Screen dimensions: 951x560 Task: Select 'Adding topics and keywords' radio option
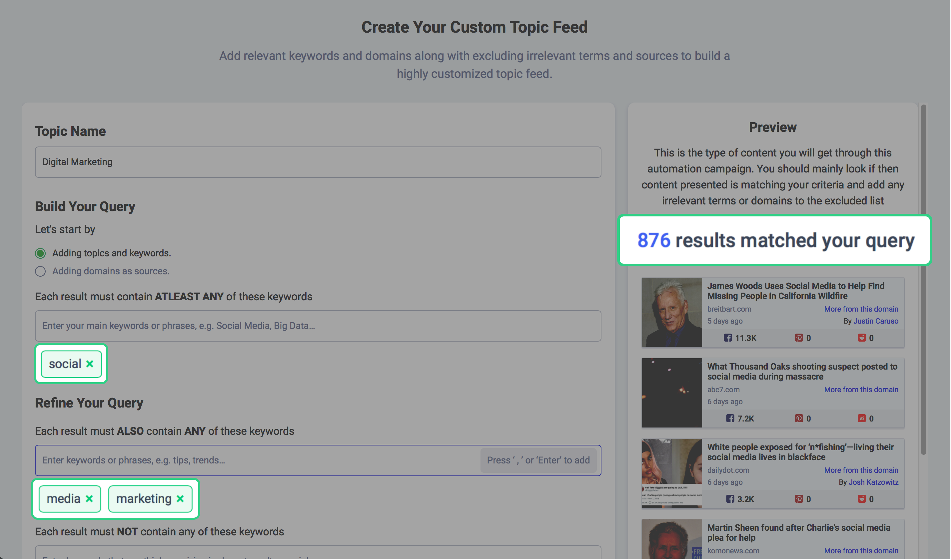click(x=40, y=254)
